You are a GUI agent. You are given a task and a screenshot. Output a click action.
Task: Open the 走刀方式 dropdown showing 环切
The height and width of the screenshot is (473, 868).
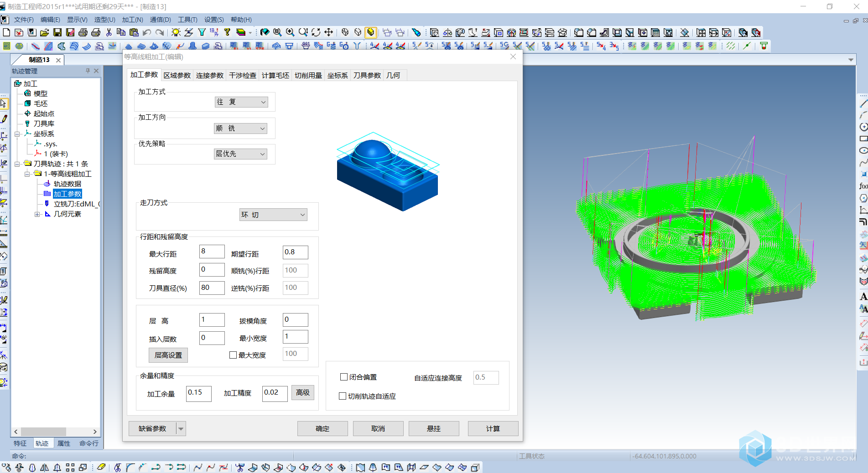(273, 215)
